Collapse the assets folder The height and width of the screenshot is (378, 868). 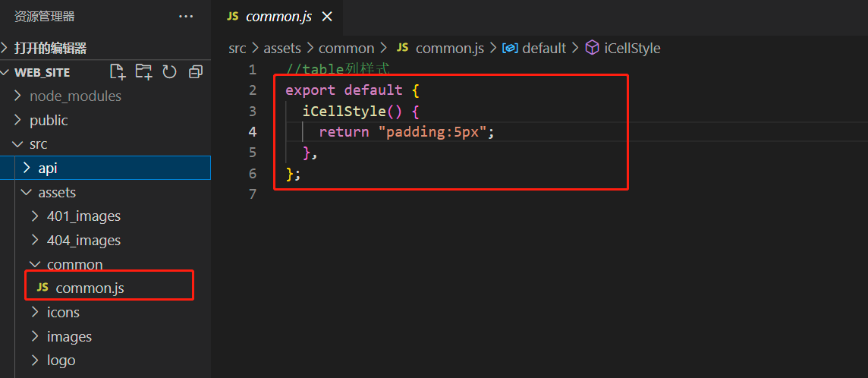pos(57,193)
